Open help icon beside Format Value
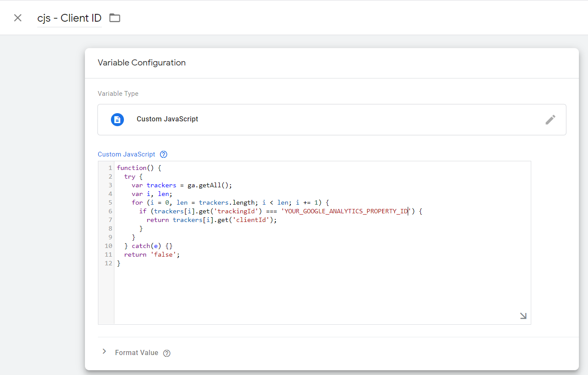 [167, 353]
